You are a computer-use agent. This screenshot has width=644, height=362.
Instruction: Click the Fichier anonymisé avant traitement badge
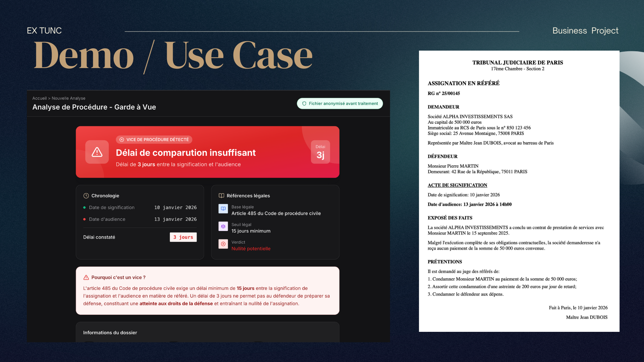pyautogui.click(x=340, y=104)
